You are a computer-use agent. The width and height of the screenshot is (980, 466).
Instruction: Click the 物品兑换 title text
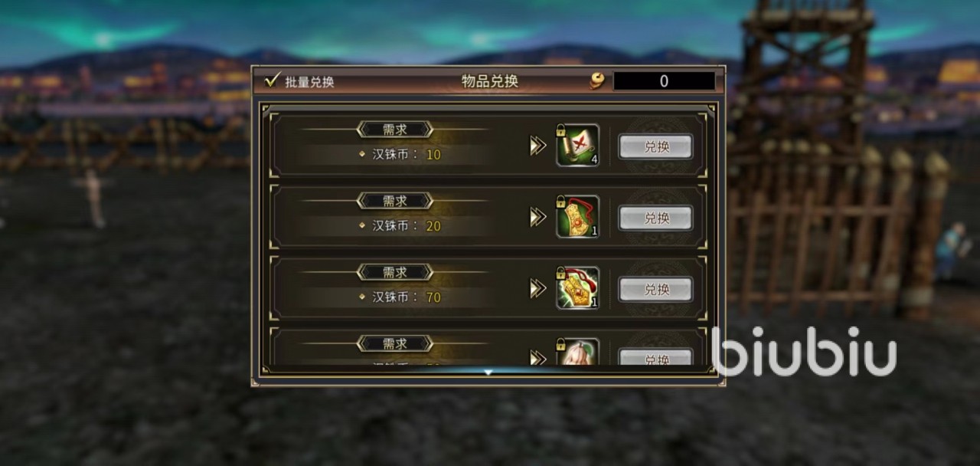point(490,81)
